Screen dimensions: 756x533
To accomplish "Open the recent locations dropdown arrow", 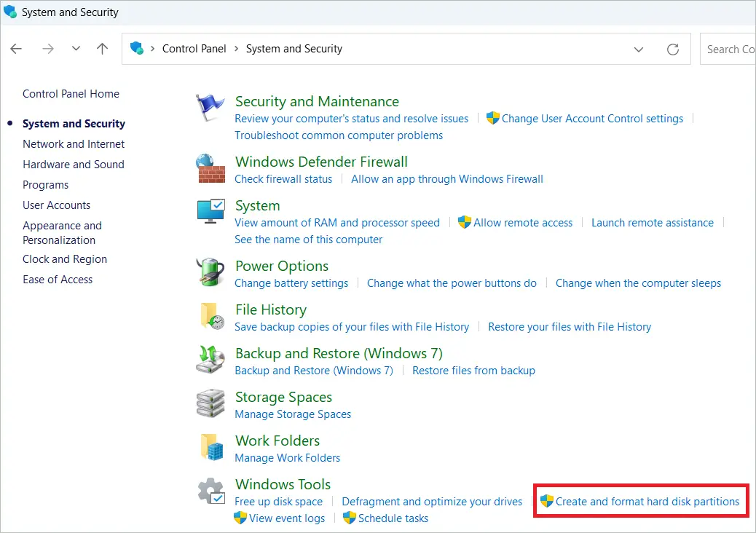I will click(x=76, y=49).
